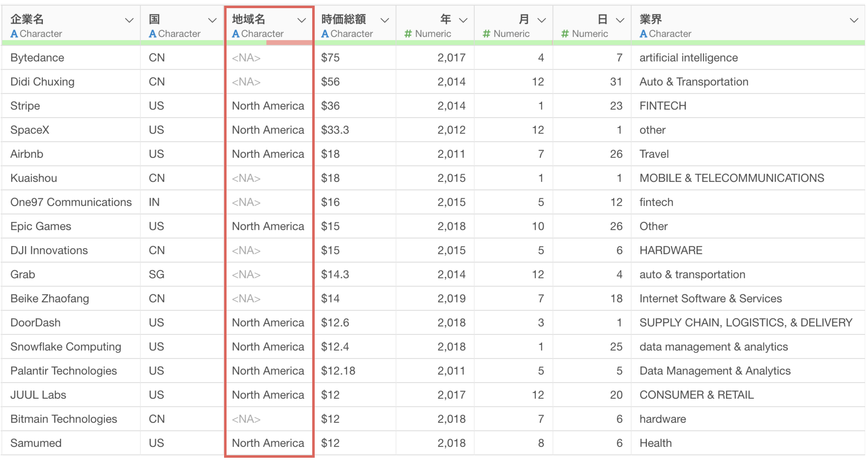Click the 2,019 year cell for Beike Zhaofang

[x=435, y=298]
